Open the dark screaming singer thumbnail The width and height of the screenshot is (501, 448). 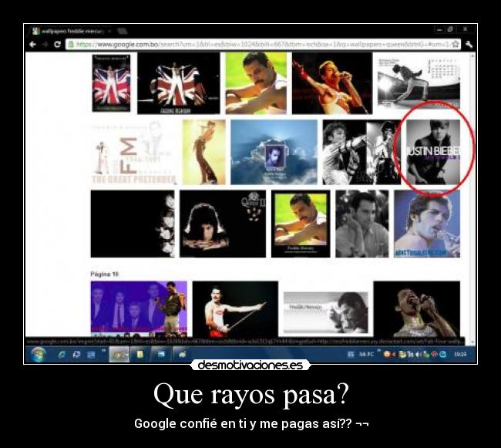coord(417,308)
